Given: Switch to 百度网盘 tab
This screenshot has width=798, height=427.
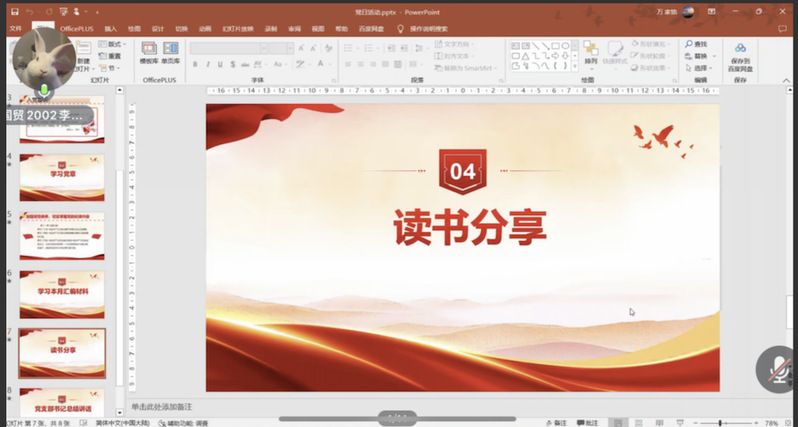Looking at the screenshot, I should (x=371, y=29).
